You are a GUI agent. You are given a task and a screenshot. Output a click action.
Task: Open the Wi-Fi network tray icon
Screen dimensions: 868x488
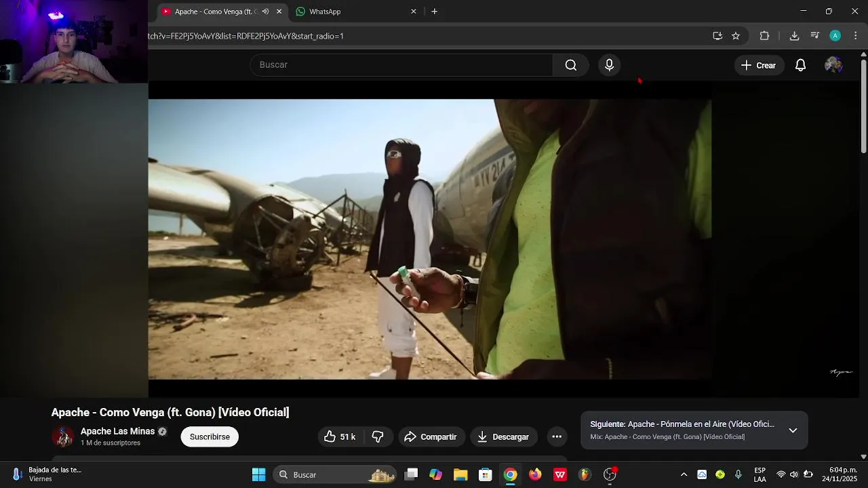781,474
